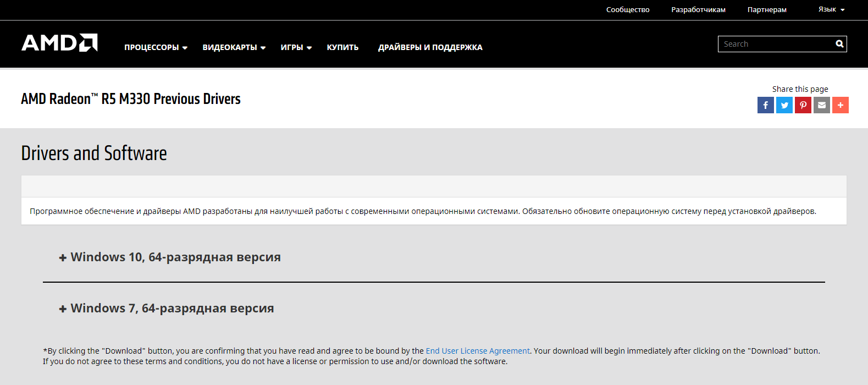The width and height of the screenshot is (868, 385).
Task: Share this page via email icon
Action: (821, 105)
